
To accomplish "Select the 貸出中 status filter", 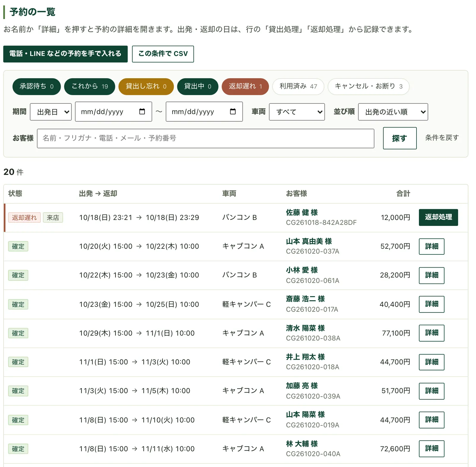I will 198,87.
